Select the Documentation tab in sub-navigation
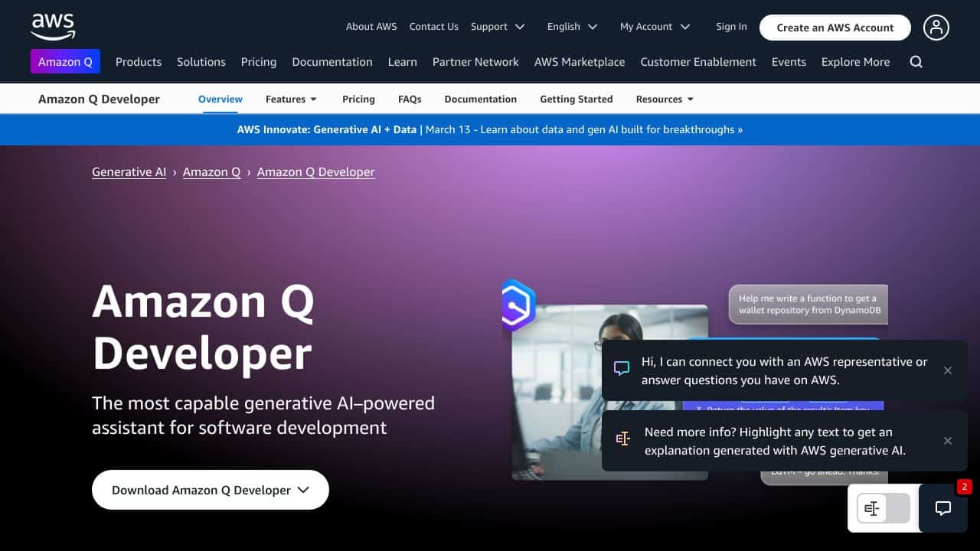The height and width of the screenshot is (551, 980). (481, 99)
